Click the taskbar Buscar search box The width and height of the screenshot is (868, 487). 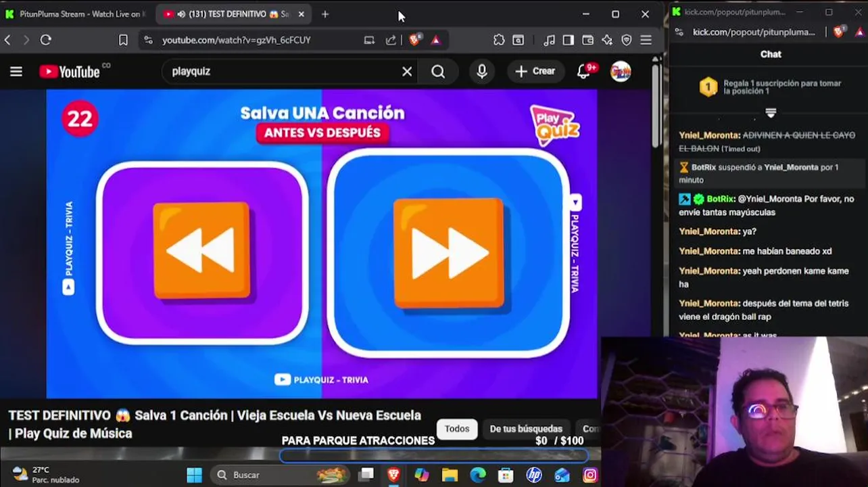pos(279,475)
